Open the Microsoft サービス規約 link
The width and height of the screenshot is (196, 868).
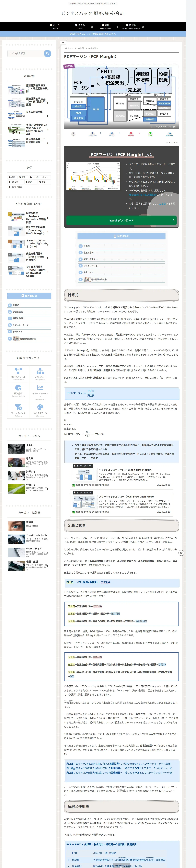tap(142, 195)
